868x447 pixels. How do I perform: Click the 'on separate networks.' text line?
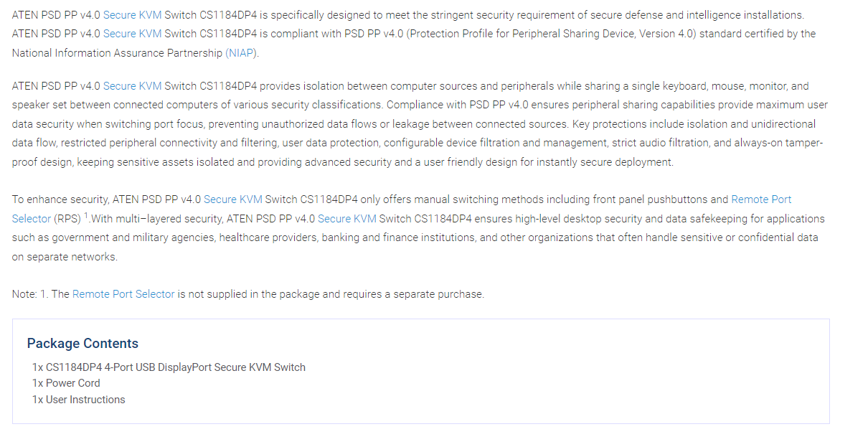pos(65,257)
